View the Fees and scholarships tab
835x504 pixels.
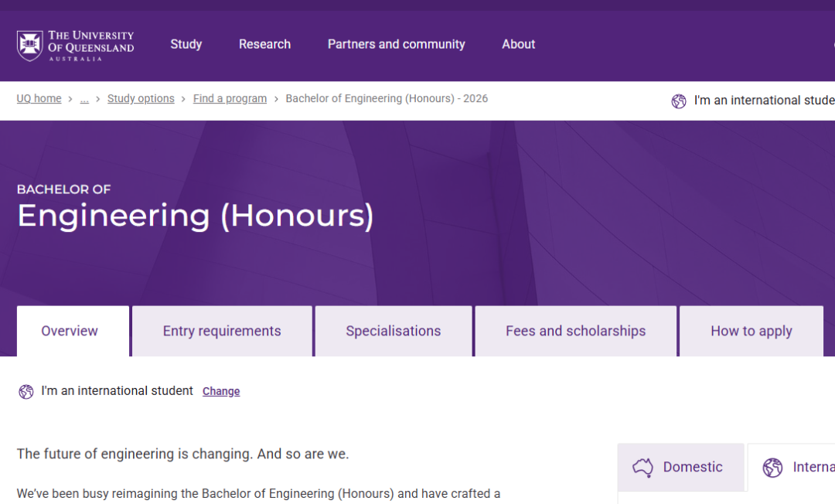575,331
